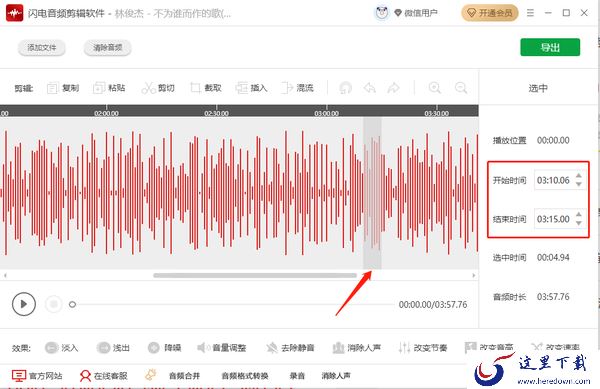The width and height of the screenshot is (600, 389).
Task: Select the 选中 (Selected) panel tab
Action: point(538,88)
